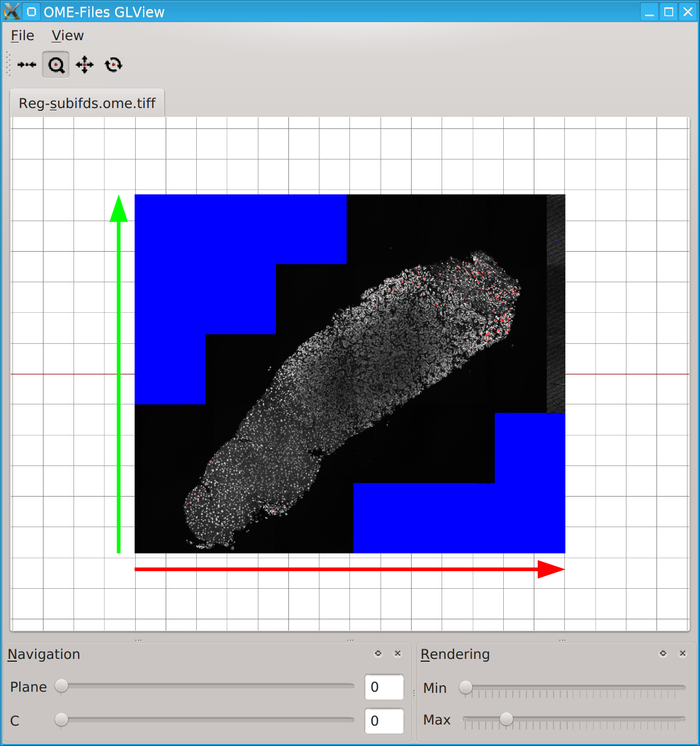The height and width of the screenshot is (746, 700).
Task: Maximize the GLView window
Action: [x=669, y=12]
